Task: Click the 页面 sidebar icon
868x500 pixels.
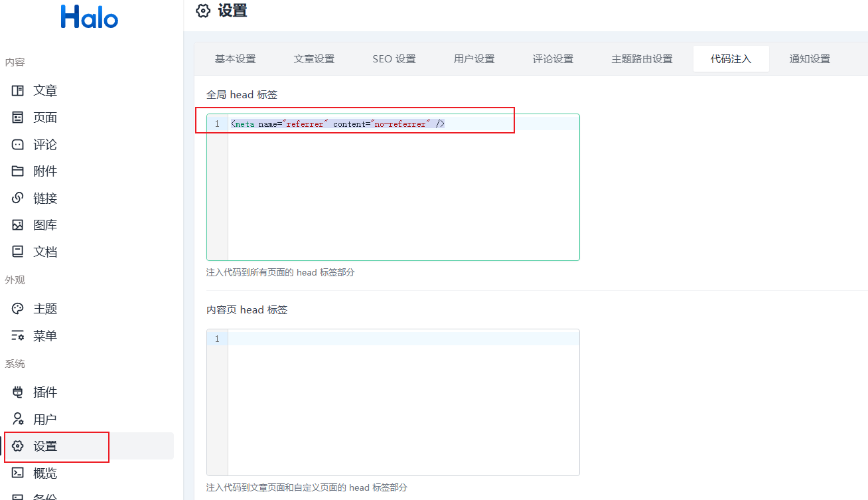Action: click(x=18, y=118)
